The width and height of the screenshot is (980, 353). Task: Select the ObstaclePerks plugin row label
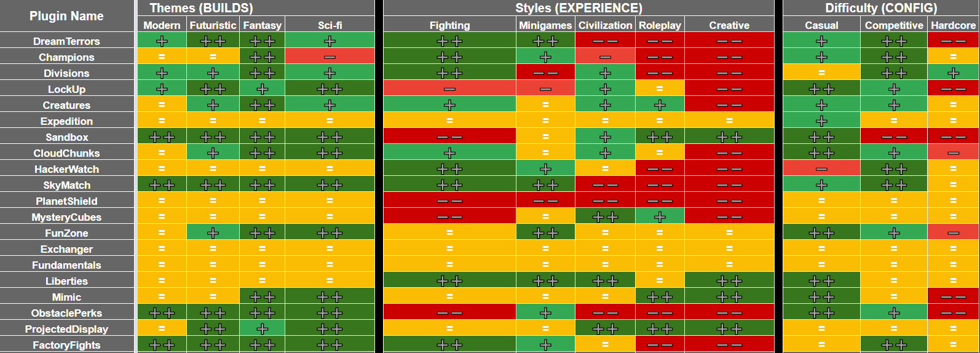[66, 313]
